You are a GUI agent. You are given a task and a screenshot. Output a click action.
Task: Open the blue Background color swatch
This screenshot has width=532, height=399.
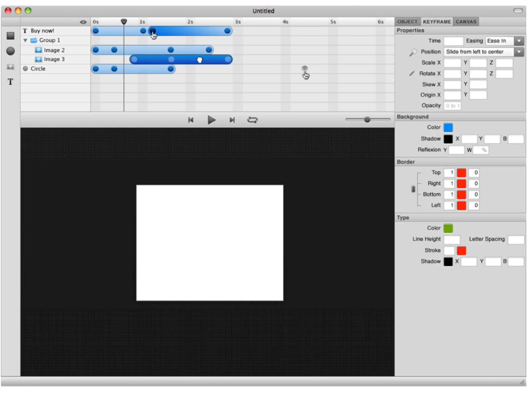coord(448,128)
